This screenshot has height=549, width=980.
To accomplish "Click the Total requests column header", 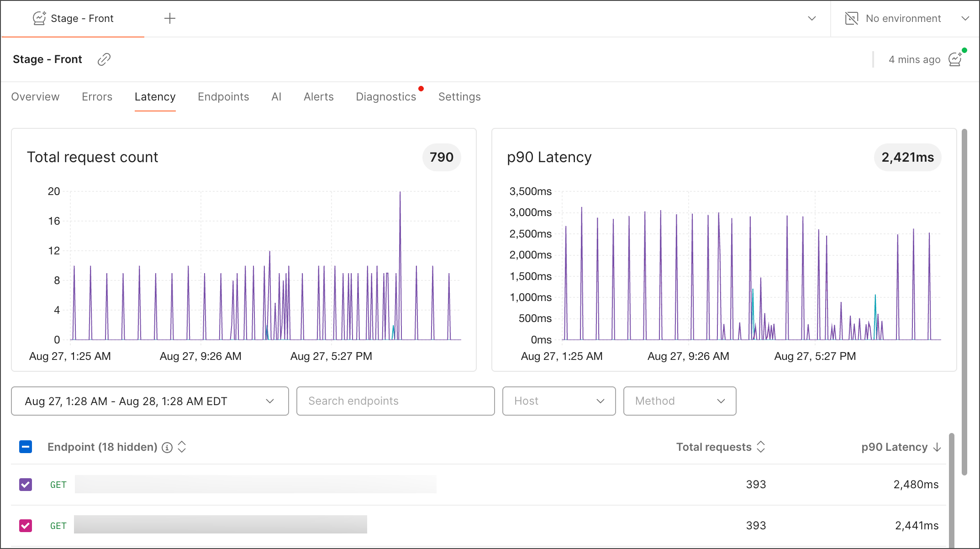I will point(714,447).
